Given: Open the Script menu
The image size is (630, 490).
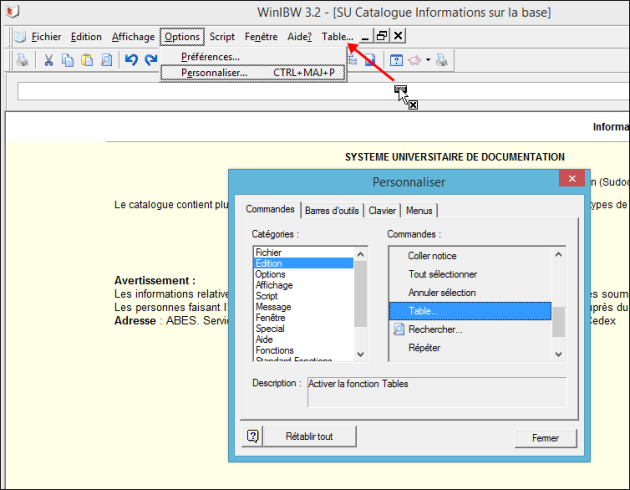Looking at the screenshot, I should click(x=222, y=37).
